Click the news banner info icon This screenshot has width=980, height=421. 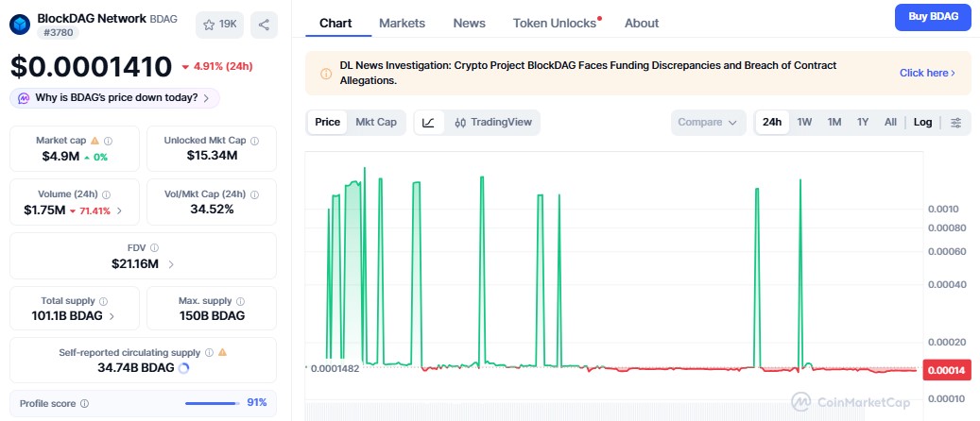click(x=326, y=74)
